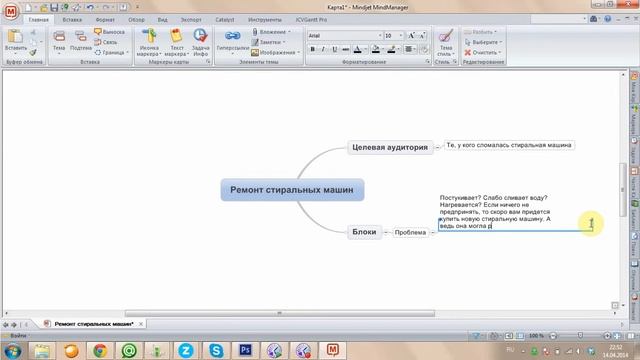The width and height of the screenshot is (640, 360).
Task: Select the Целевая аудитория topic
Action: 390,147
